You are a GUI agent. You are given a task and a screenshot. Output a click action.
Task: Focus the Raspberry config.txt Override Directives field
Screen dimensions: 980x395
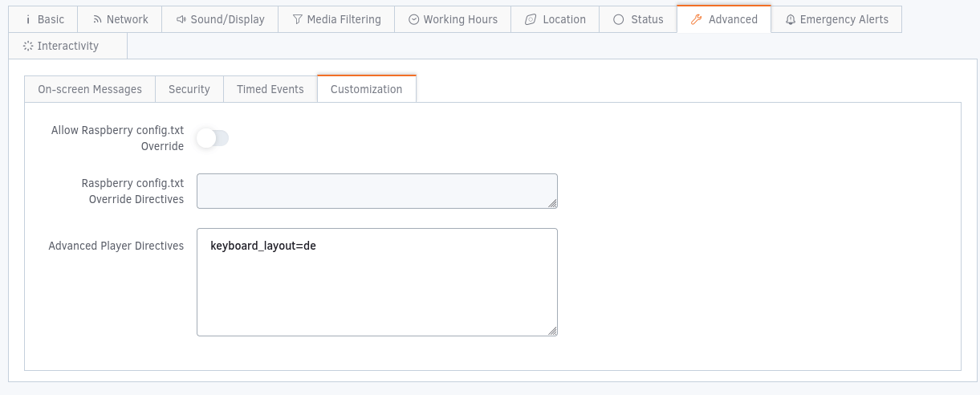click(376, 191)
